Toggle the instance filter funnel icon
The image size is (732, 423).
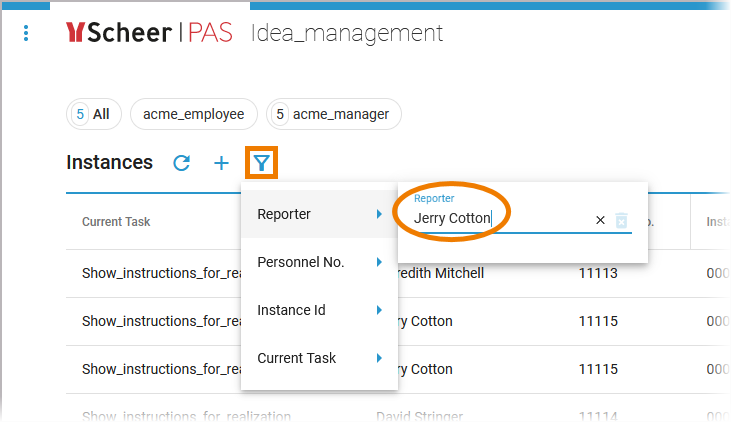click(x=261, y=163)
